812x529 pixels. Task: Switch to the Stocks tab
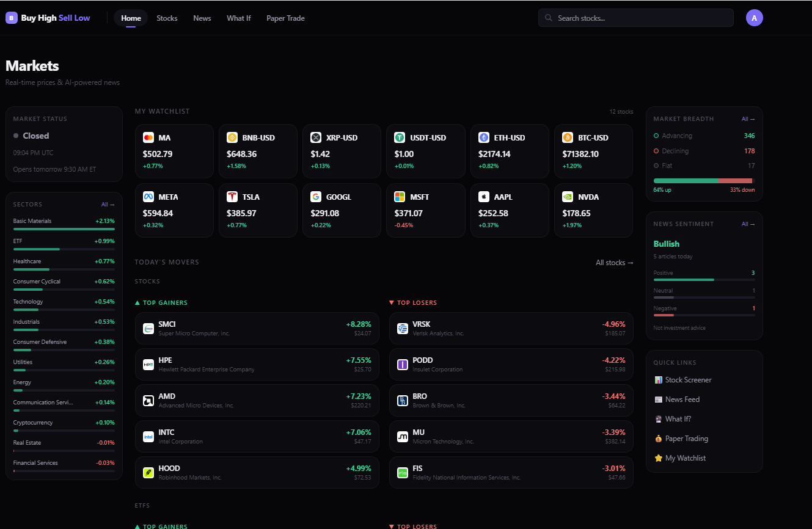pyautogui.click(x=167, y=18)
